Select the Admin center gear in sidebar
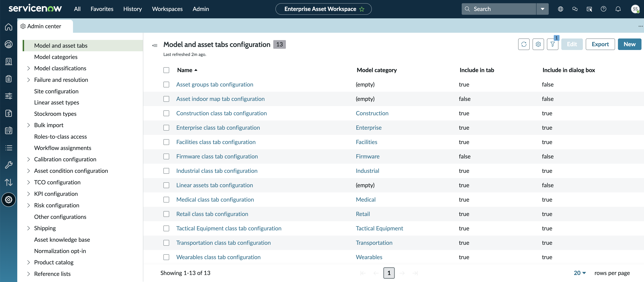644x282 pixels. click(x=8, y=199)
